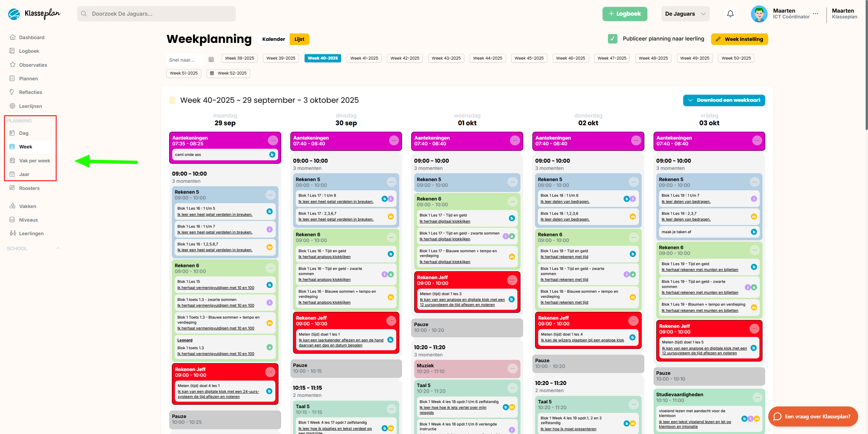Open Leerlijnen in the sidebar
Screen dimensions: 868x434
click(30, 106)
